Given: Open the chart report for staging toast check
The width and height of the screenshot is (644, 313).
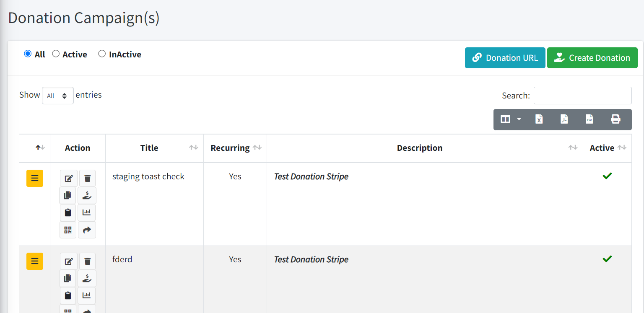Looking at the screenshot, I should [87, 213].
